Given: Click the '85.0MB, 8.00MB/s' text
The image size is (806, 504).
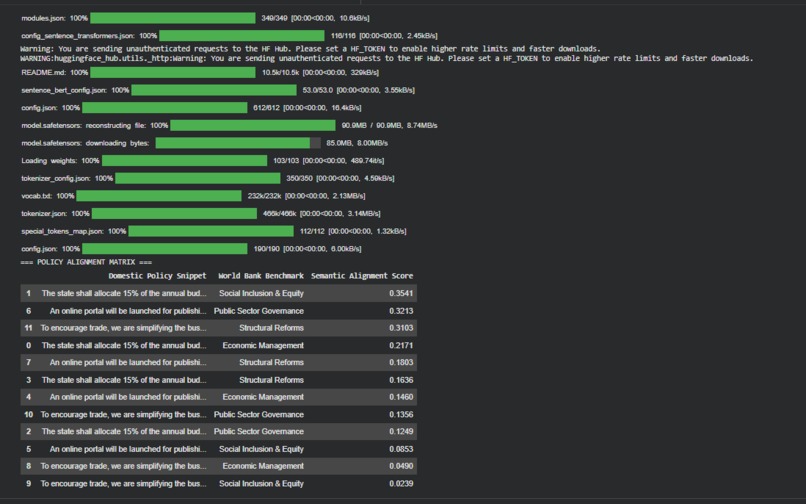Looking at the screenshot, I should click(x=357, y=143).
